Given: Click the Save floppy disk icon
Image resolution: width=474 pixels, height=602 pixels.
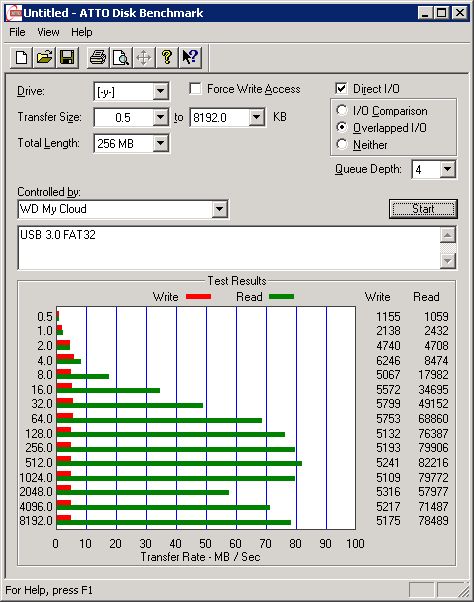Looking at the screenshot, I should (67, 58).
